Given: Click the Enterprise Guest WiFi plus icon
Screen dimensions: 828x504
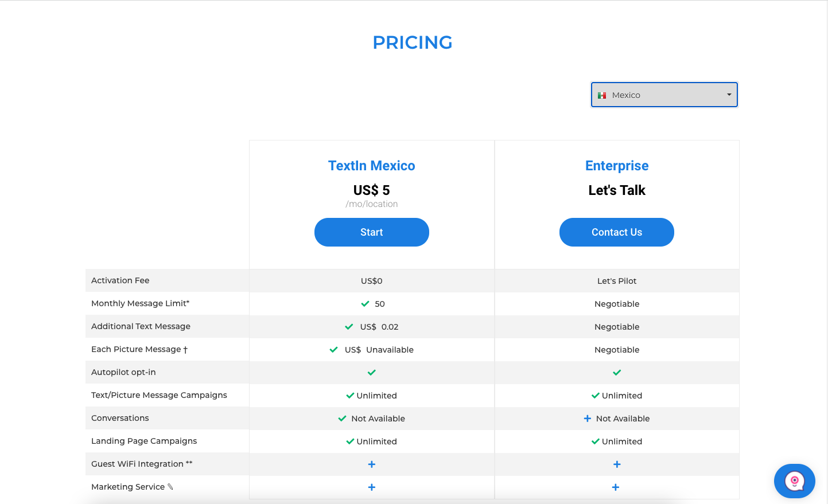Looking at the screenshot, I should pos(617,464).
